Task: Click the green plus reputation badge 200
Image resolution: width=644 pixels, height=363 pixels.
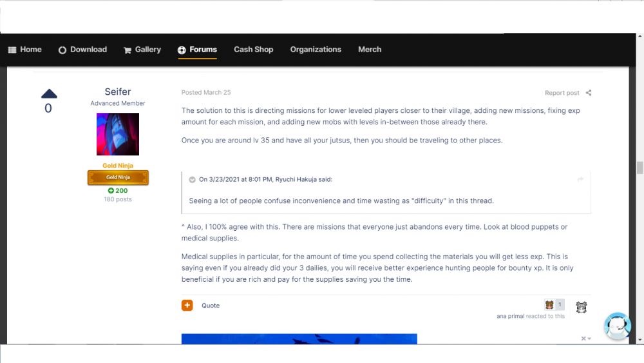Action: point(118,191)
